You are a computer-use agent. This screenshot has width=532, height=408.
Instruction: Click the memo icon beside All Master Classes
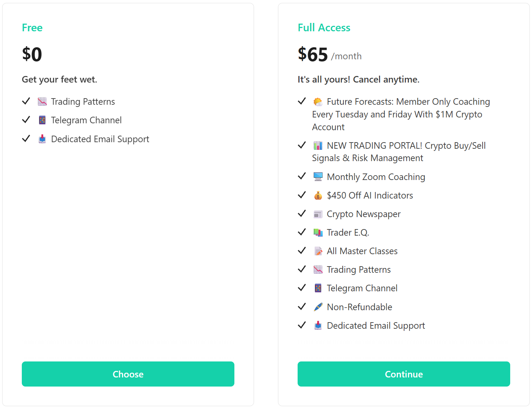(318, 251)
